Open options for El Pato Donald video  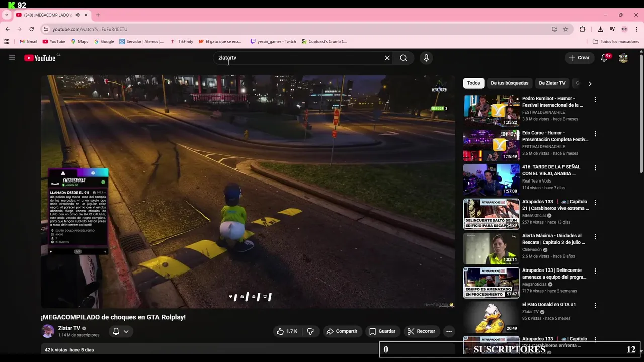pos(595,305)
